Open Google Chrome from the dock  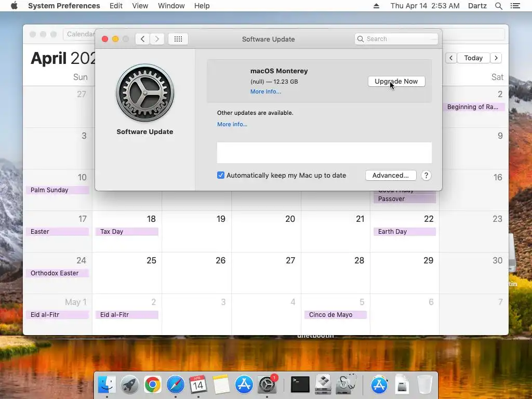(152, 384)
